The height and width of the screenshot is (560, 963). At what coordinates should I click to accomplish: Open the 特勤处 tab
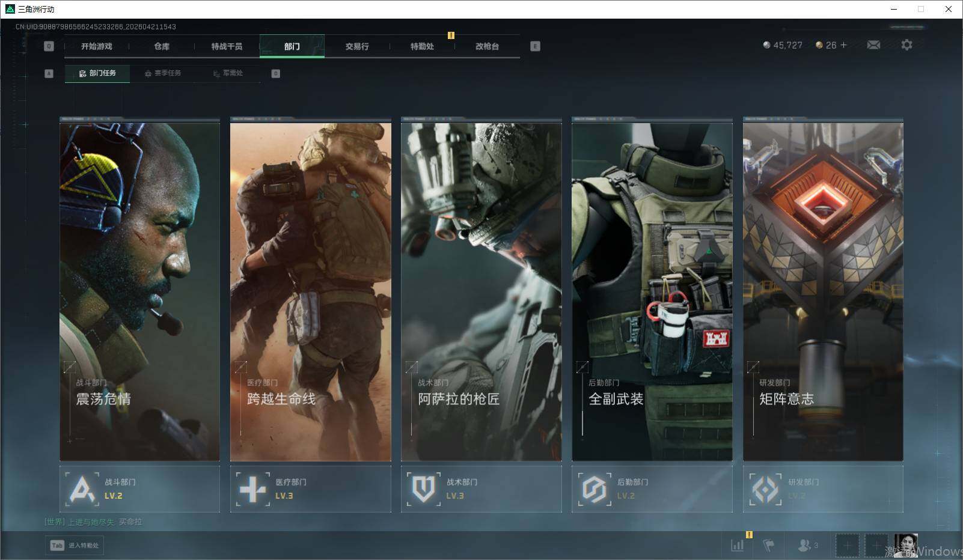click(422, 46)
